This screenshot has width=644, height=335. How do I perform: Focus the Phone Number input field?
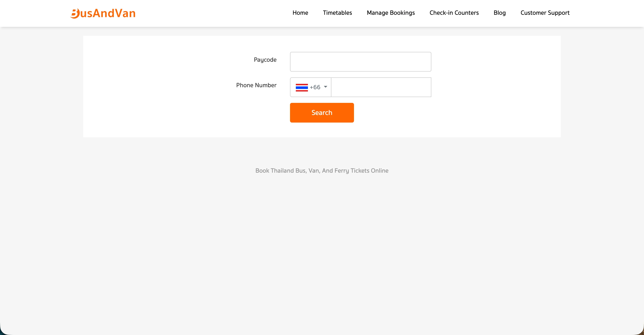click(381, 87)
